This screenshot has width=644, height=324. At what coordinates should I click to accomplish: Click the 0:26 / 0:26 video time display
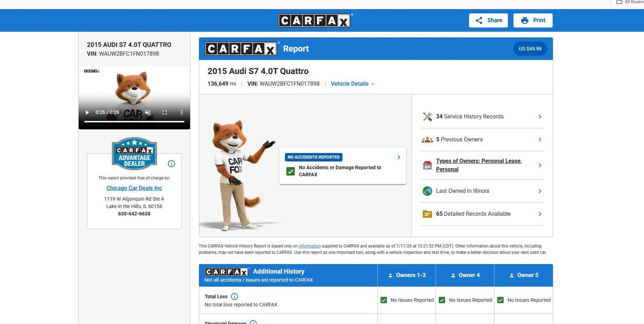coord(107,112)
